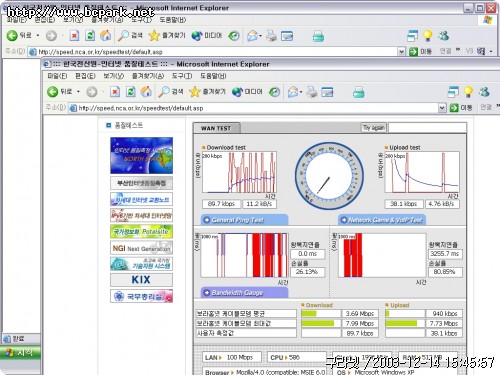Image resolution: width=500 pixels, height=375 pixels.
Task: Click Back arrow in background IE window
Action: (x=12, y=35)
